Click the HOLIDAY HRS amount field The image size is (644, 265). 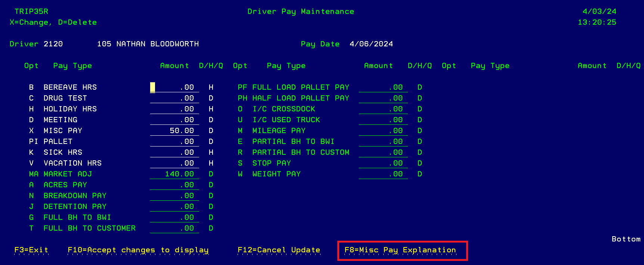(x=174, y=109)
